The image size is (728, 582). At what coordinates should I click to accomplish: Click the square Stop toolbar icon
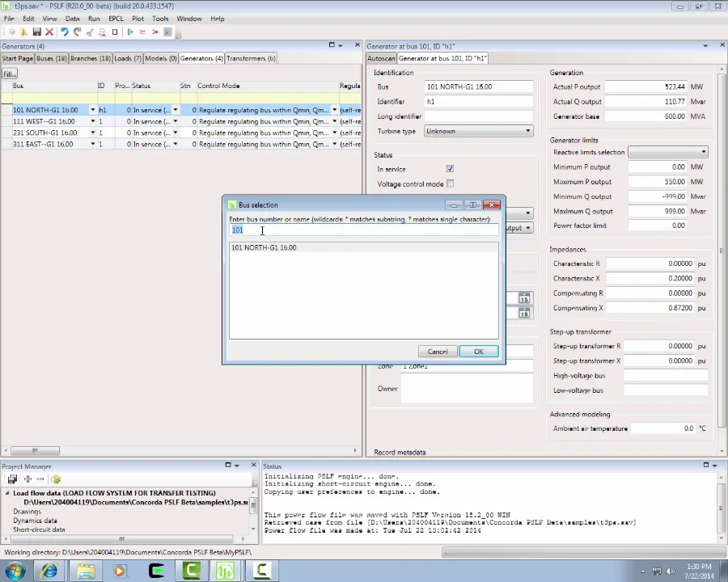point(115,32)
